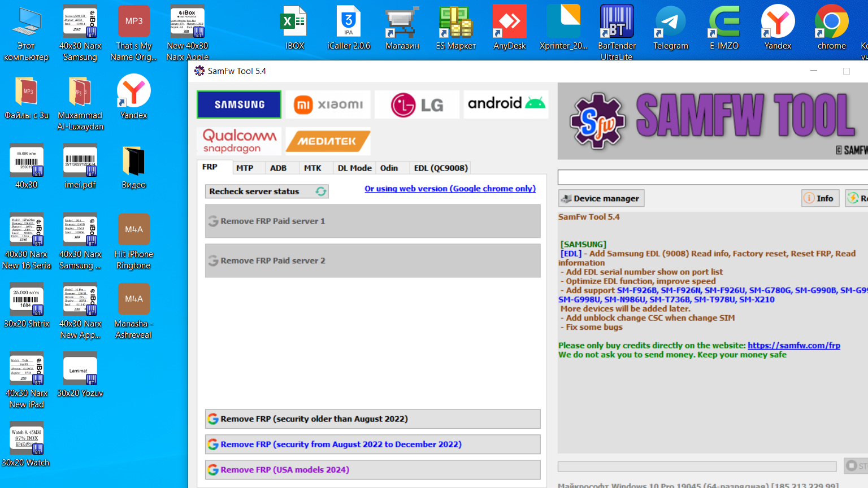Open the Muxammad Al-Luxaydan archive

pyautogui.click(x=80, y=103)
